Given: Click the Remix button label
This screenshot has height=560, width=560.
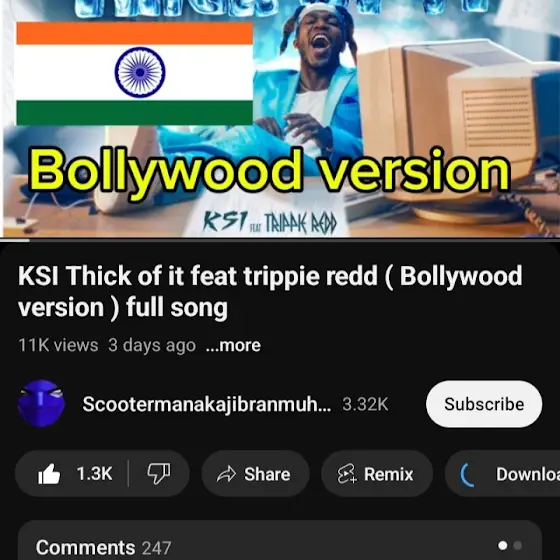Looking at the screenshot, I should pyautogui.click(x=389, y=474).
